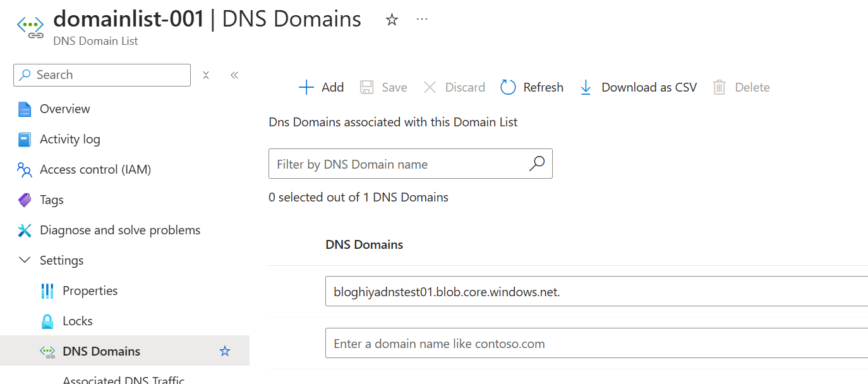The width and height of the screenshot is (868, 384).
Task: Select the Tags icon in sidebar
Action: click(25, 200)
